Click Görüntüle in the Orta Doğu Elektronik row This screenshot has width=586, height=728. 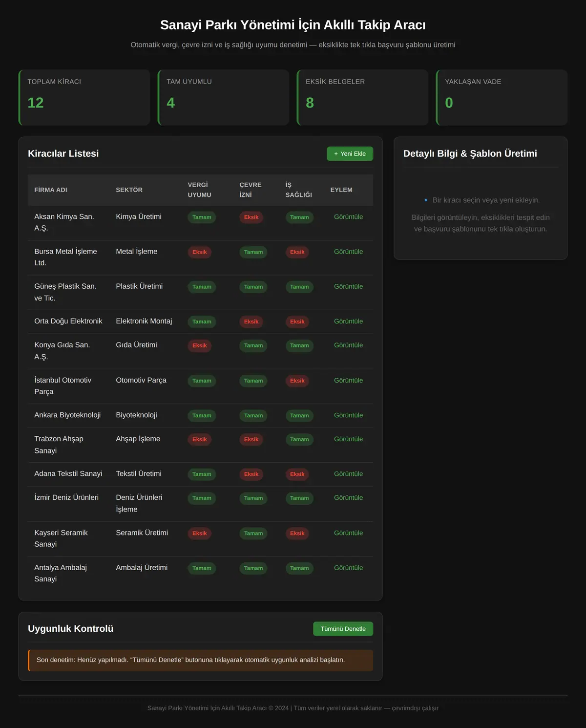coord(348,321)
